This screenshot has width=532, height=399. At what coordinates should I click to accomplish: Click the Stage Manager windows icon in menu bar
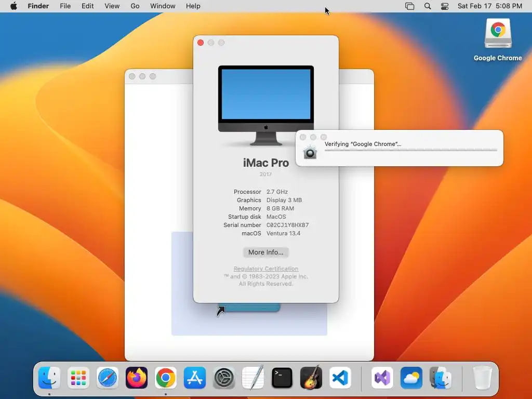[x=409, y=6]
